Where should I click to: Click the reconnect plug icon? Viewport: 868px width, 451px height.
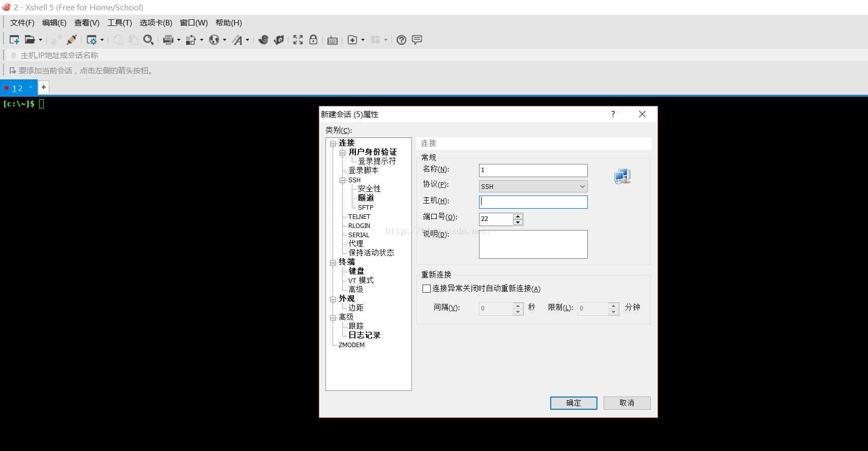tap(72, 40)
